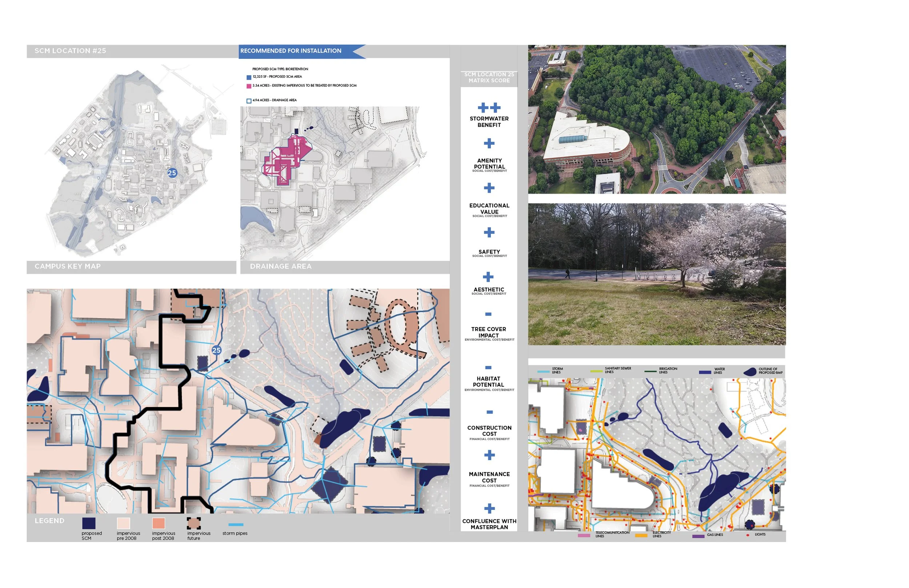Viewport: 909px width, 588px height.
Task: Click the 25 marker on the stormwater map
Action: point(216,350)
